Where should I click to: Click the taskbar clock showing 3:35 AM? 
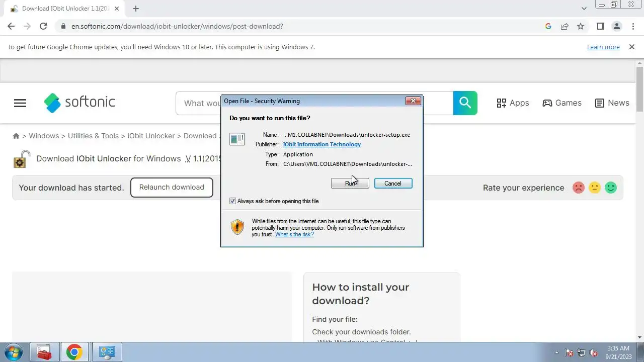(618, 352)
